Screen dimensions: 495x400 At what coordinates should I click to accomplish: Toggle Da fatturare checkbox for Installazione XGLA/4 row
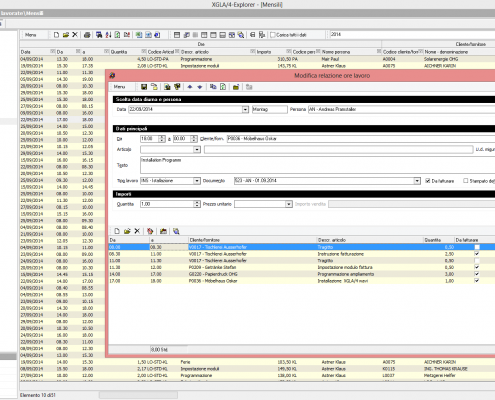(x=477, y=281)
